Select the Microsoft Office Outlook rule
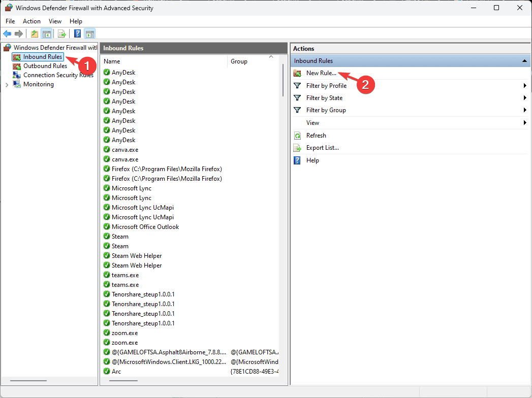The height and width of the screenshot is (398, 532). click(x=145, y=227)
